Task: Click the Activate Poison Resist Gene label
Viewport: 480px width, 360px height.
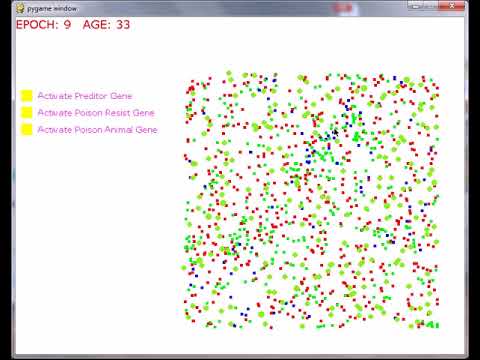Action: point(96,113)
